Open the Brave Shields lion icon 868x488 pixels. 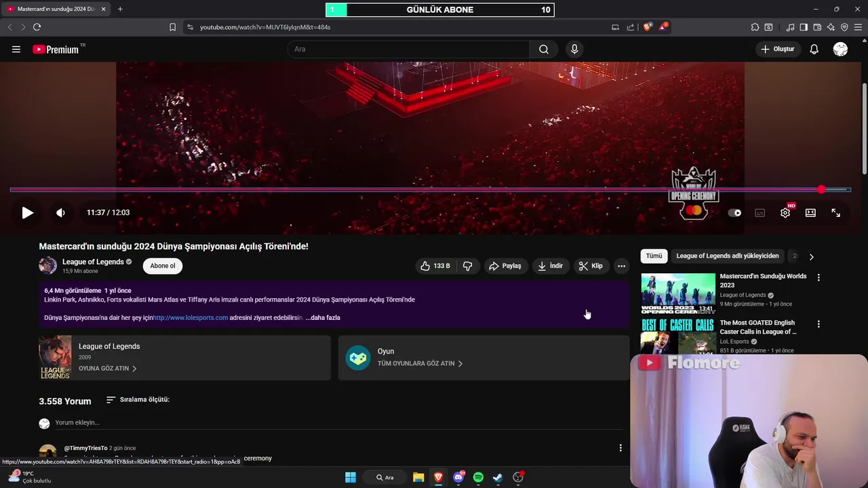648,27
